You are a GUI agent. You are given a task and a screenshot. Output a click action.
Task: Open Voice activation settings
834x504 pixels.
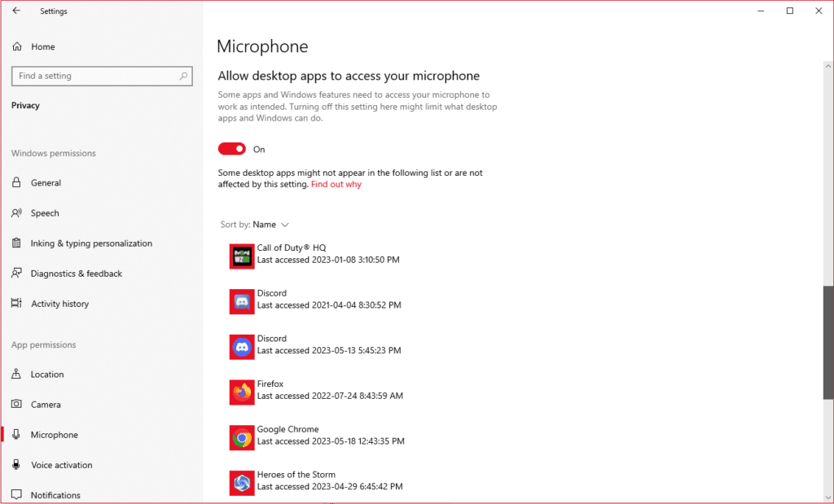pos(61,464)
